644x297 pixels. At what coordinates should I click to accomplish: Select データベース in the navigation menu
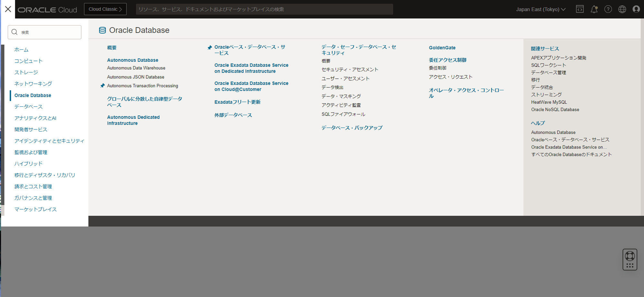click(28, 107)
